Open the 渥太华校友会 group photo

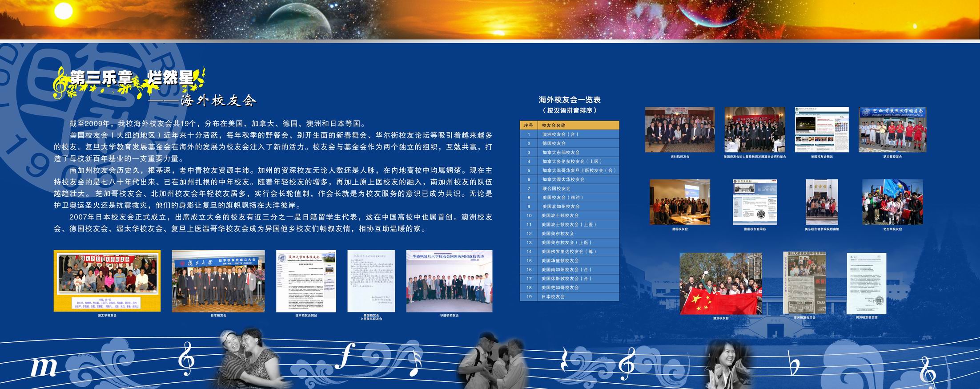(x=107, y=281)
